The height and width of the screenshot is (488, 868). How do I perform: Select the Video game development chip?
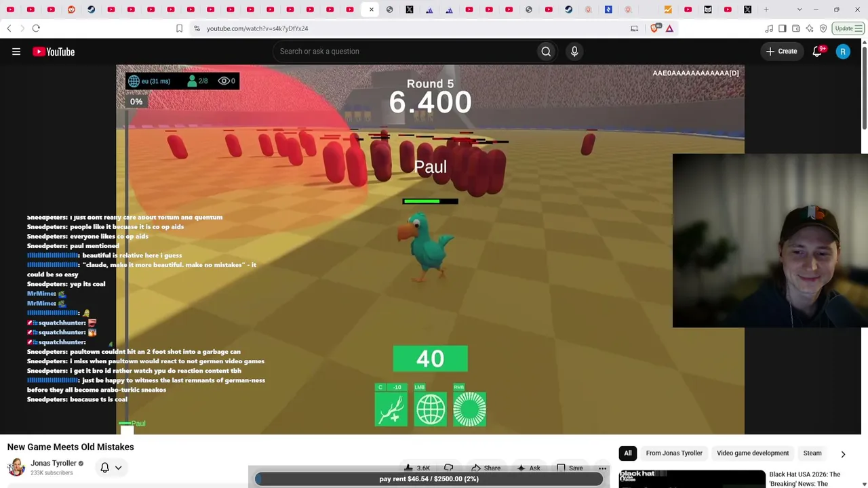753,453
